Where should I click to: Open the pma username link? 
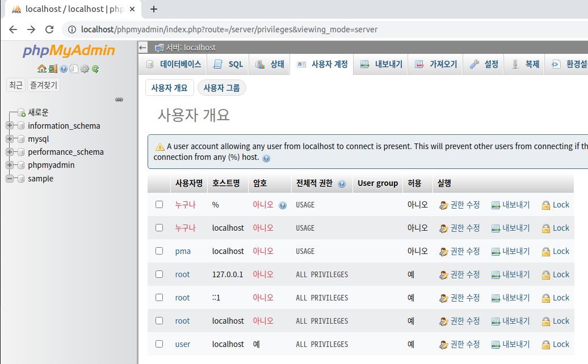183,251
